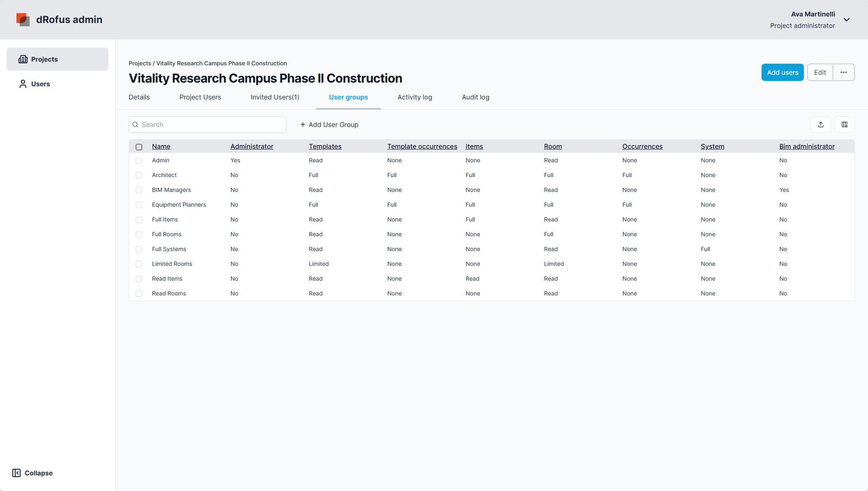Screen dimensions: 868x491
Task: Toggle the select-all checkbox in table header
Action: [x=139, y=147]
